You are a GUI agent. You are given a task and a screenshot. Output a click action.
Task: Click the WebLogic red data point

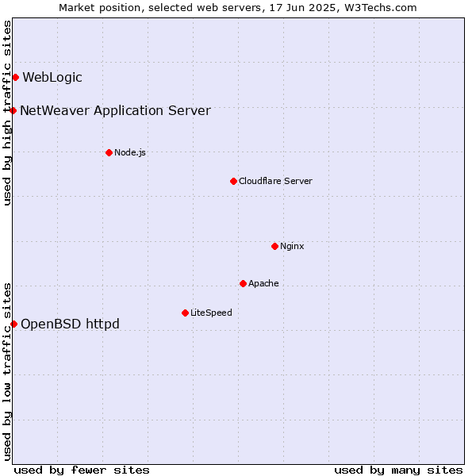[16, 78]
